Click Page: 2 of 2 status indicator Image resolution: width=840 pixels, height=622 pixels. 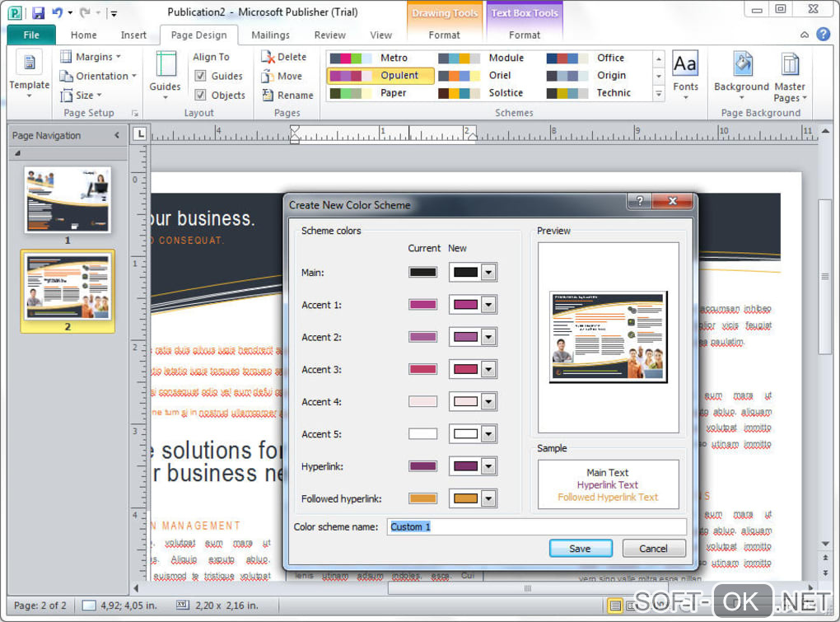(40, 606)
